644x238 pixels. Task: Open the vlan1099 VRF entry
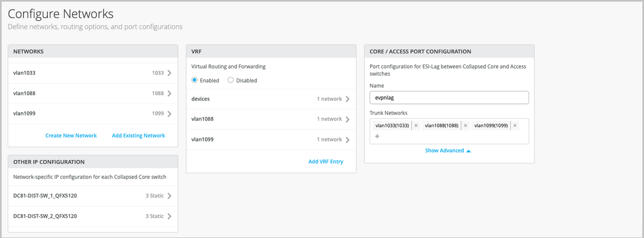click(x=347, y=139)
